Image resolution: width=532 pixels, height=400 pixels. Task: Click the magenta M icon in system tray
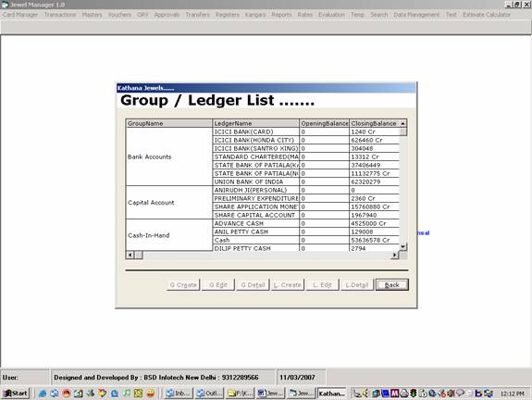(x=394, y=394)
